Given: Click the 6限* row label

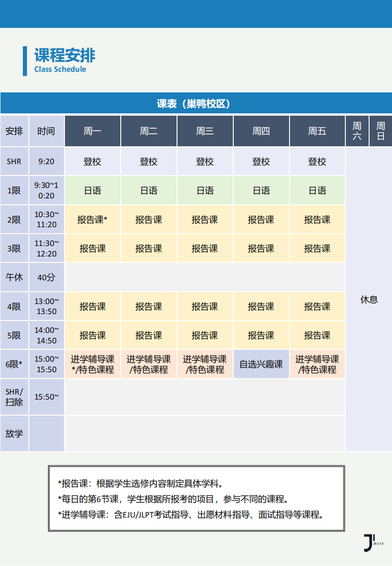Looking at the screenshot, I should tap(14, 364).
